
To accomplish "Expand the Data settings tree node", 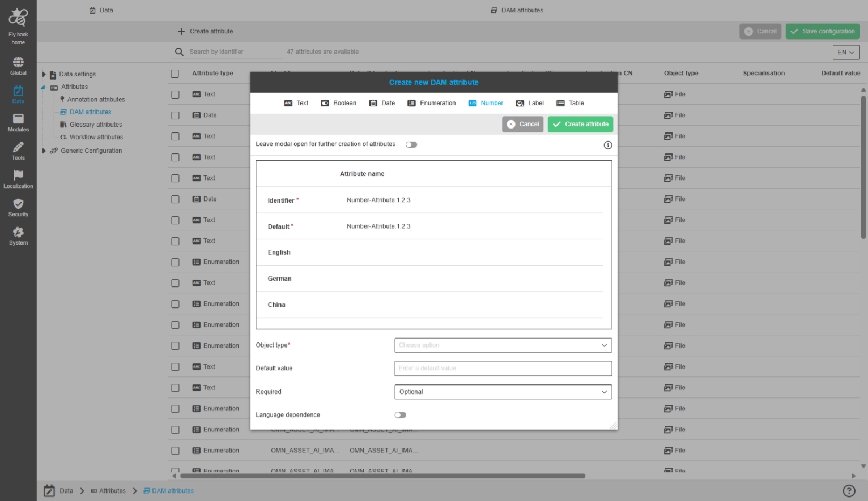I will (x=44, y=74).
